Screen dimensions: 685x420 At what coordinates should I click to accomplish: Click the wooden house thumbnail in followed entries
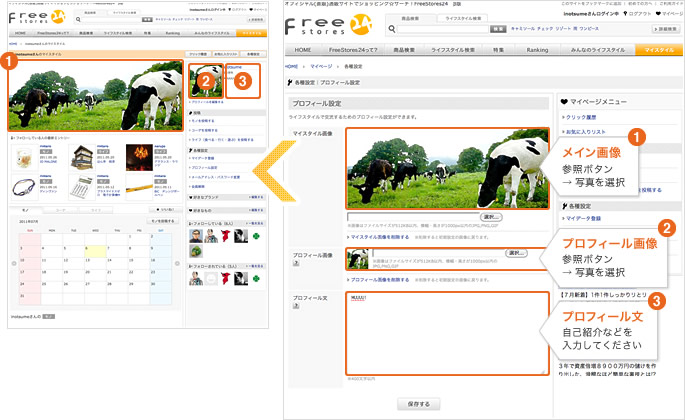pyautogui.click(x=82, y=157)
